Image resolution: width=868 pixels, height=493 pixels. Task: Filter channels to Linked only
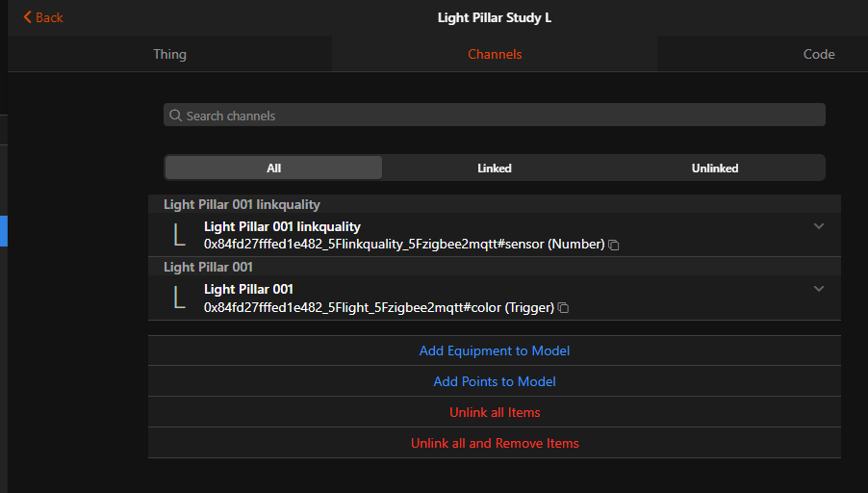(x=495, y=168)
